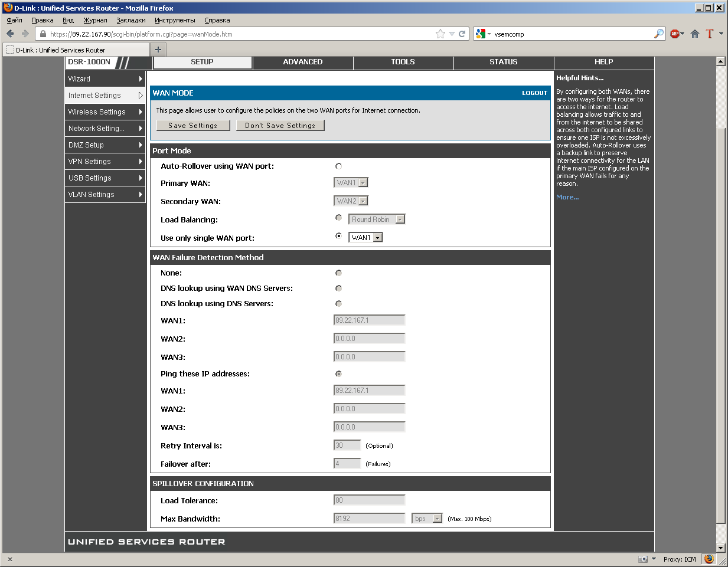Click the Save Settings button
Viewport: 728px width, 567px height.
[x=193, y=126]
